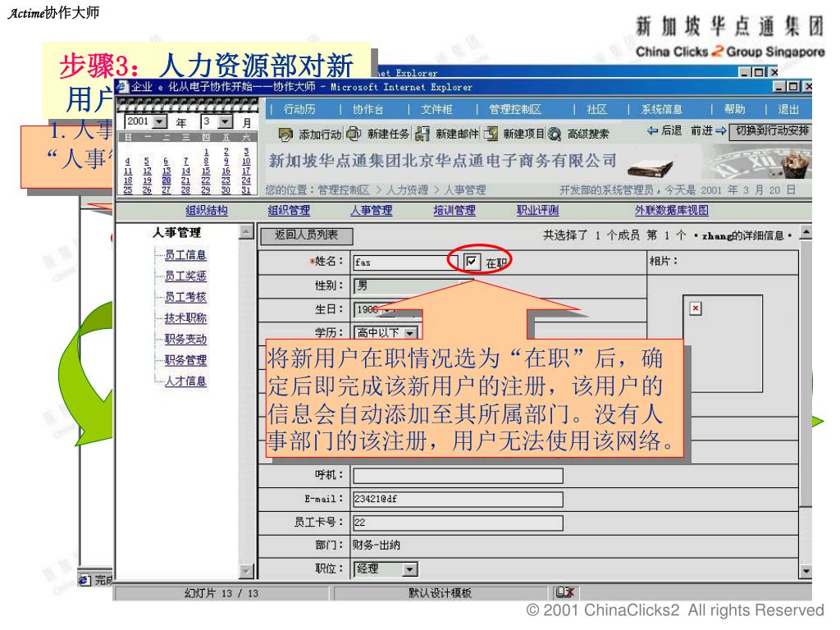Switch to the 组织结构 tab
Viewport: 840px width, 630px height.
pos(206,211)
